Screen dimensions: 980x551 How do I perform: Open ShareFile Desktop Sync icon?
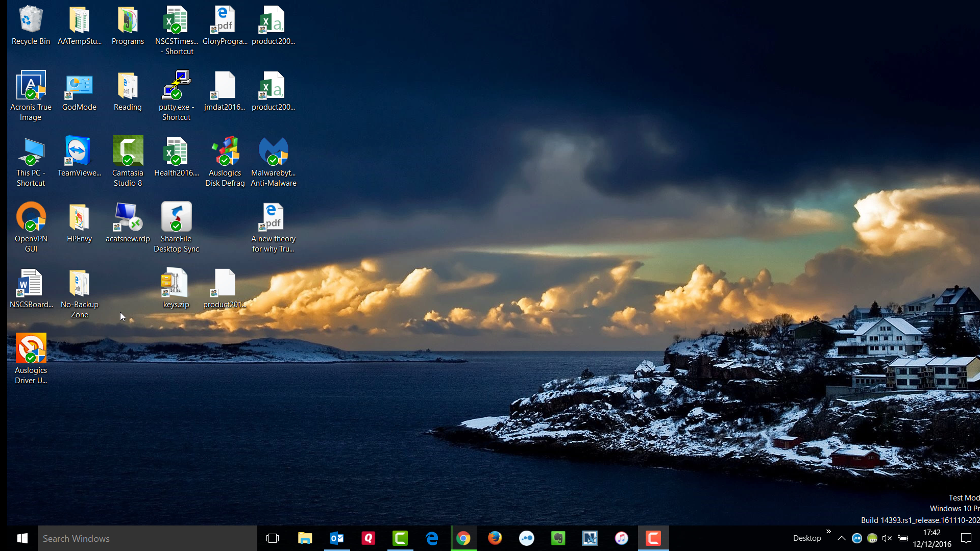(x=176, y=217)
